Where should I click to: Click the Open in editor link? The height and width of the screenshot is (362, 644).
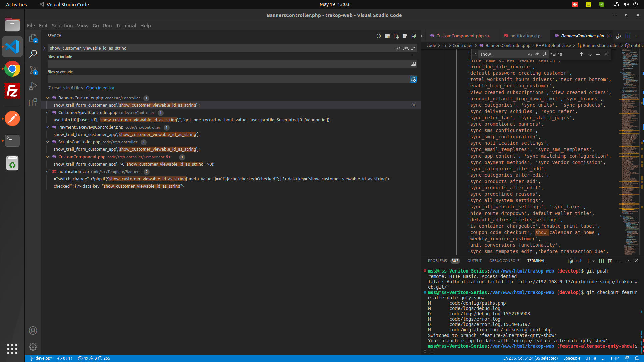(100, 88)
